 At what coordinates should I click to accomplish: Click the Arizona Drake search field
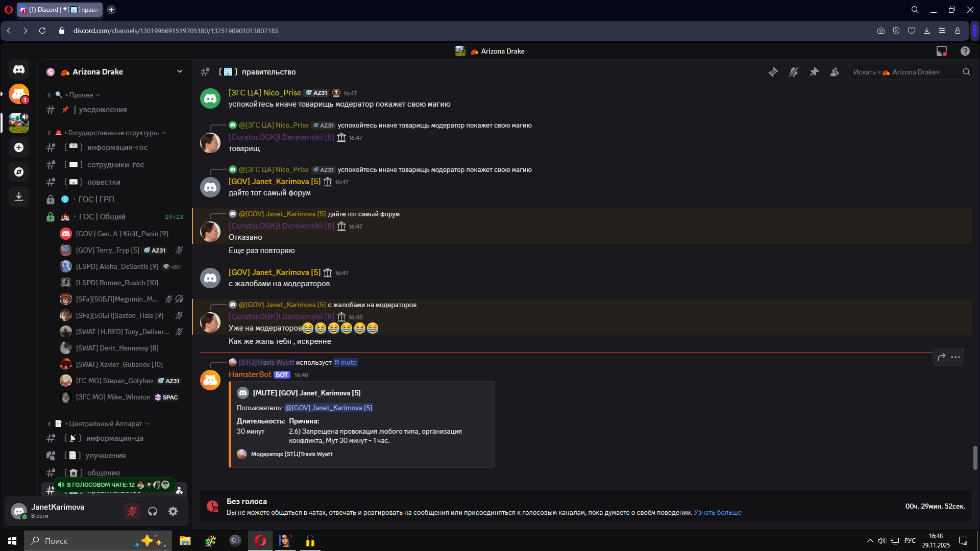[904, 72]
